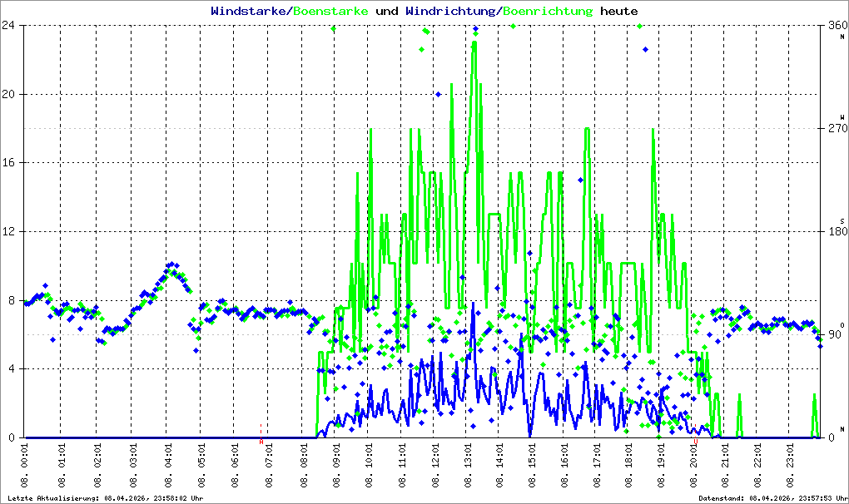Click the 24 value on left axis

[8, 25]
